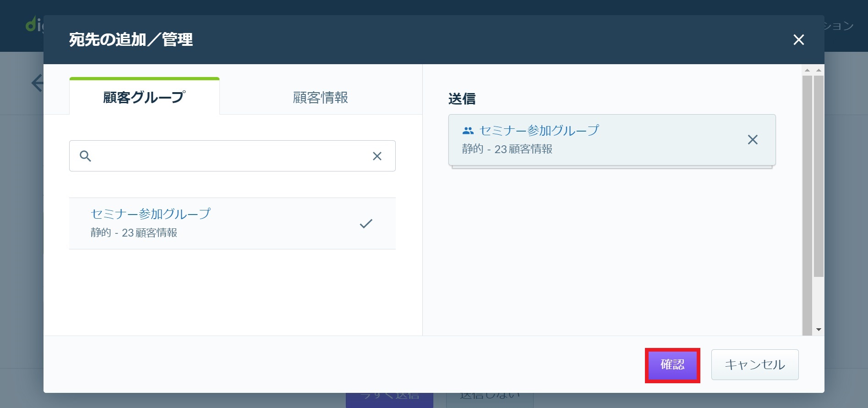The image size is (868, 408).
Task: Open セミナー参加グループ link in 送信 panel
Action: click(x=539, y=131)
